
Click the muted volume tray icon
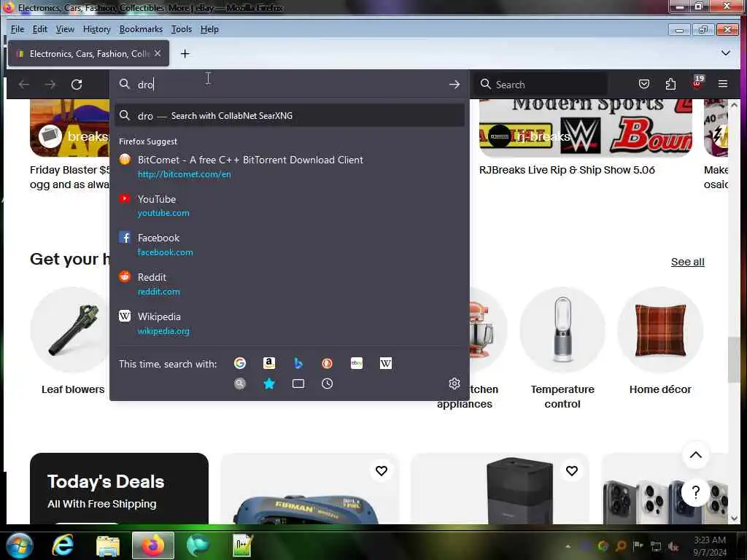point(673,546)
